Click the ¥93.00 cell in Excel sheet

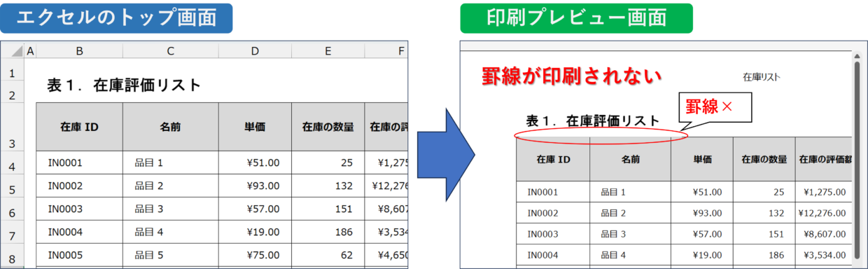click(255, 186)
